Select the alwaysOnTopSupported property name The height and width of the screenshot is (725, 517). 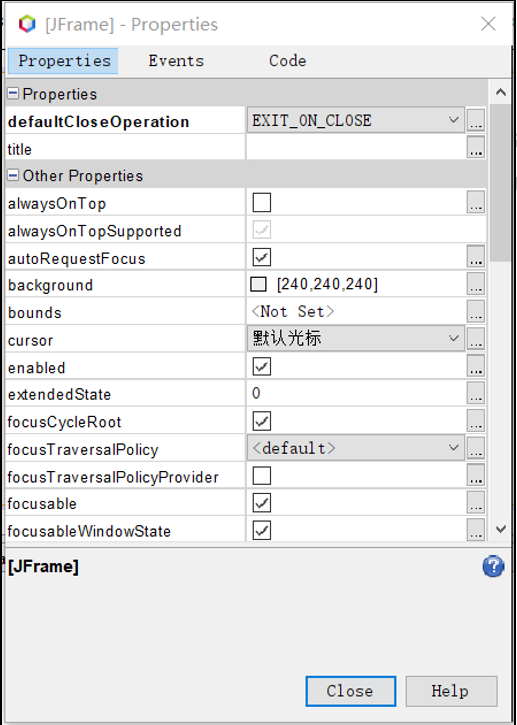pyautogui.click(x=94, y=230)
